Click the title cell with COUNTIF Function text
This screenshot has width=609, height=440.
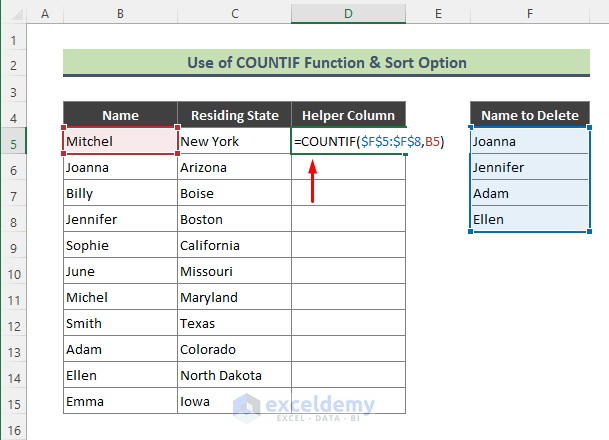(x=326, y=63)
